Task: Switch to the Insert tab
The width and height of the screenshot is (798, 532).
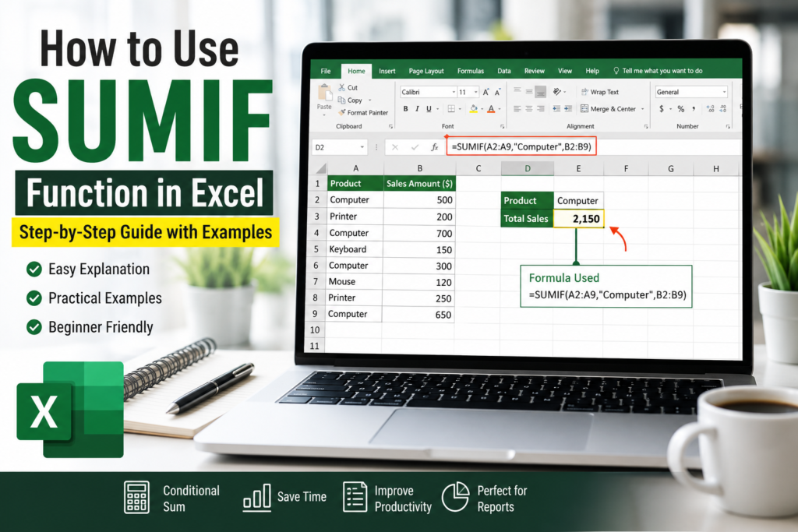Action: pos(387,71)
